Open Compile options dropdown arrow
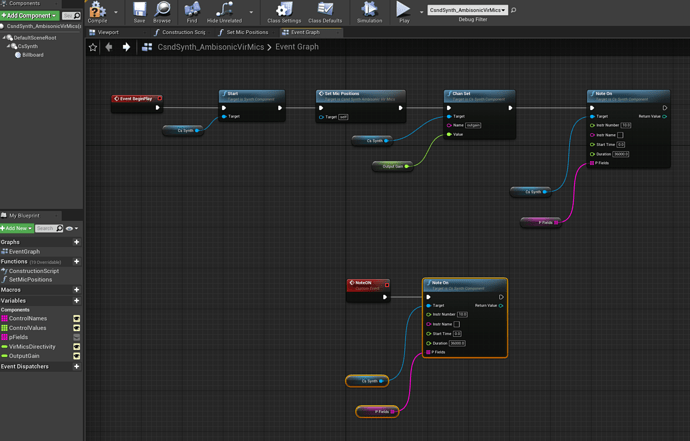This screenshot has height=441, width=690. [116, 12]
